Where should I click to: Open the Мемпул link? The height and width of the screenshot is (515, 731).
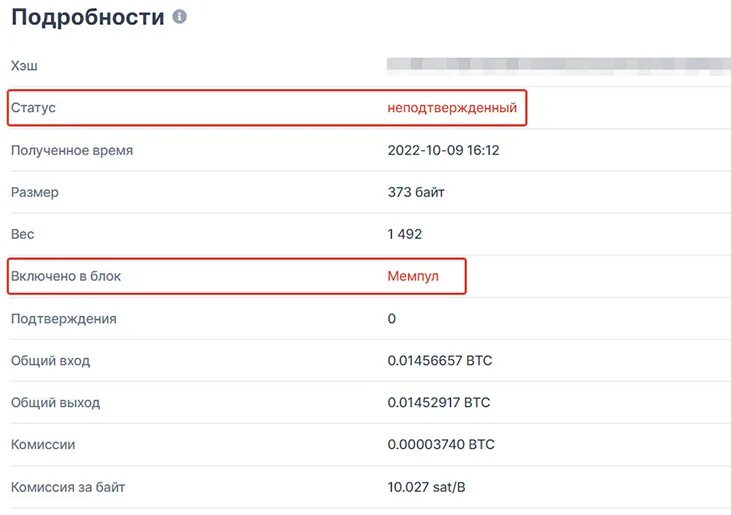tap(413, 276)
